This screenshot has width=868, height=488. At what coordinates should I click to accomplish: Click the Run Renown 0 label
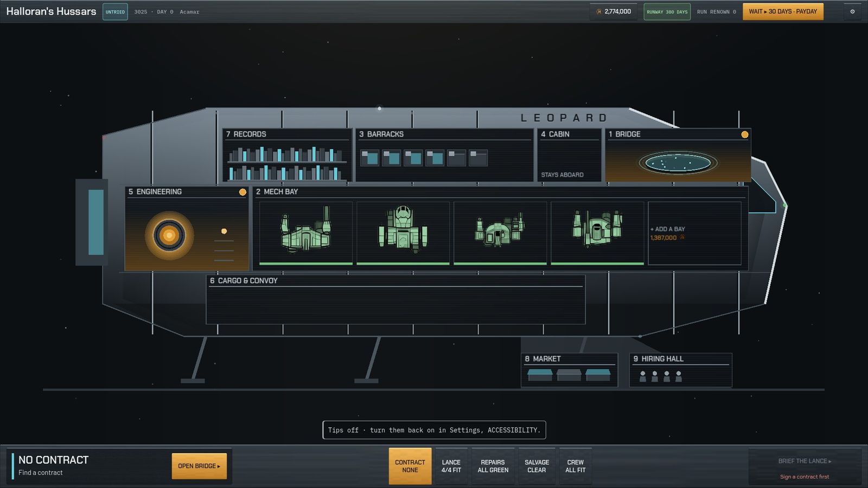717,12
